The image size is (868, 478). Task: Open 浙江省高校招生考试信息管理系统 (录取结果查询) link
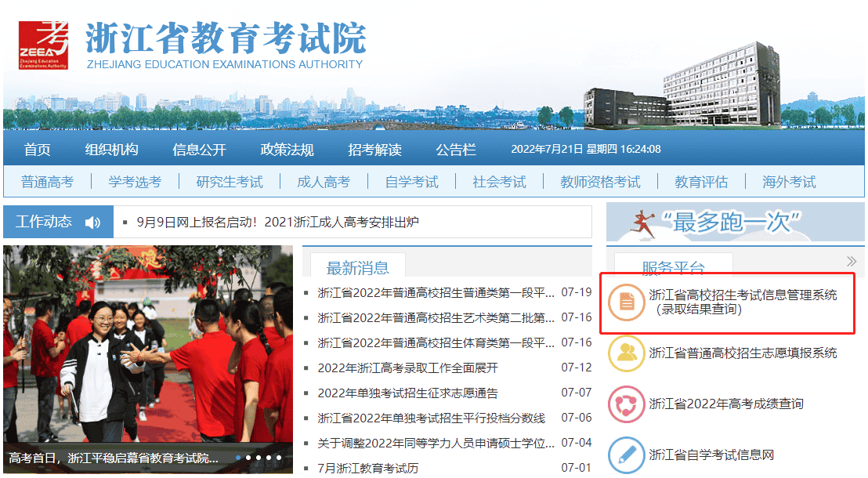pos(743,302)
